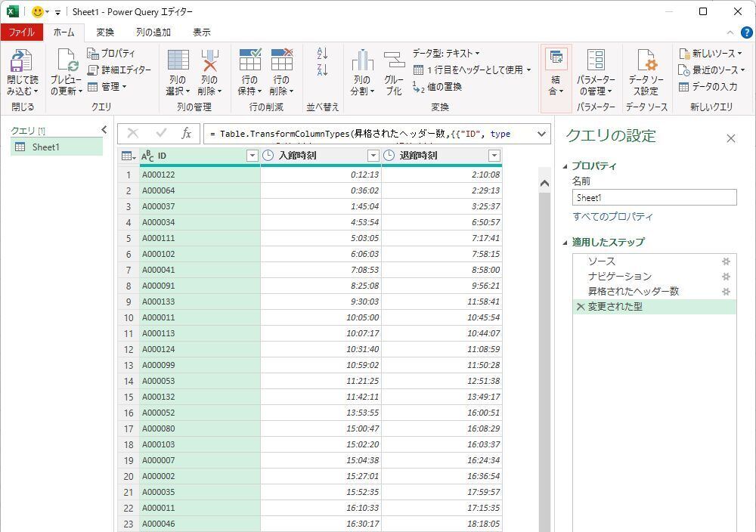Collapse Properties (プロパティ) section
Image resolution: width=756 pixels, height=532 pixels.
[565, 166]
